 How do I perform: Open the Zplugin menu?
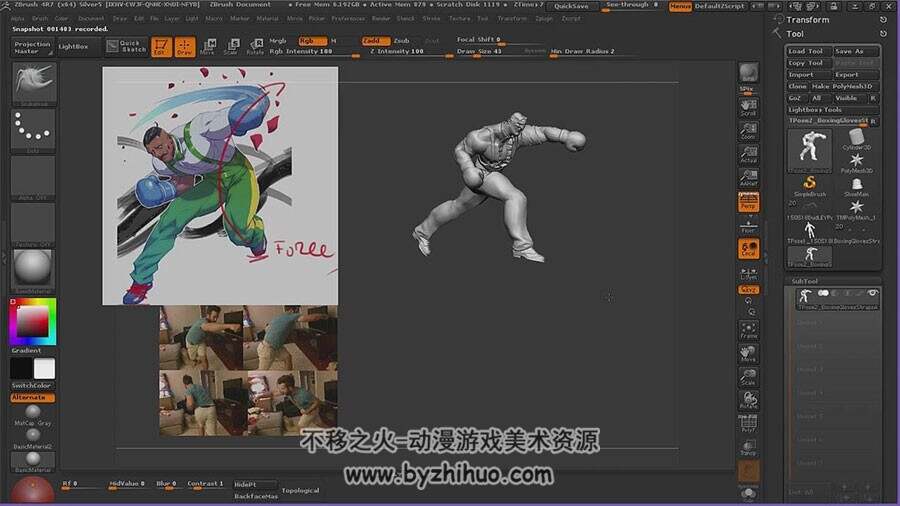(x=544, y=18)
